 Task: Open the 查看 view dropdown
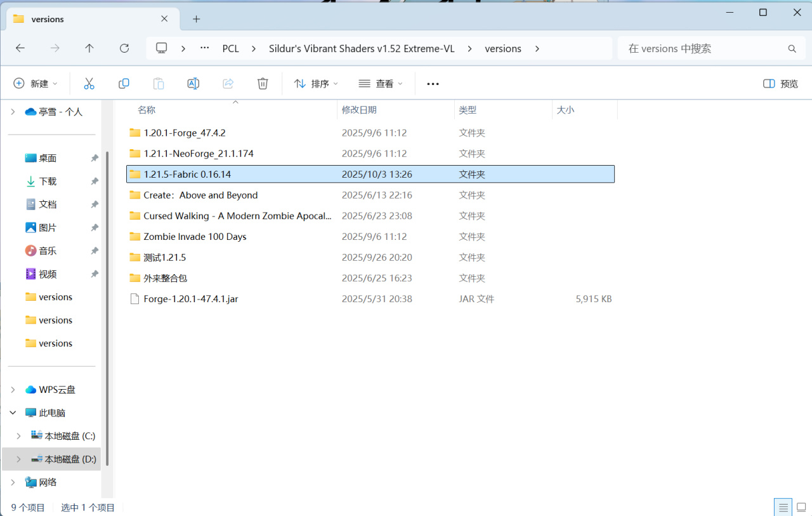381,84
